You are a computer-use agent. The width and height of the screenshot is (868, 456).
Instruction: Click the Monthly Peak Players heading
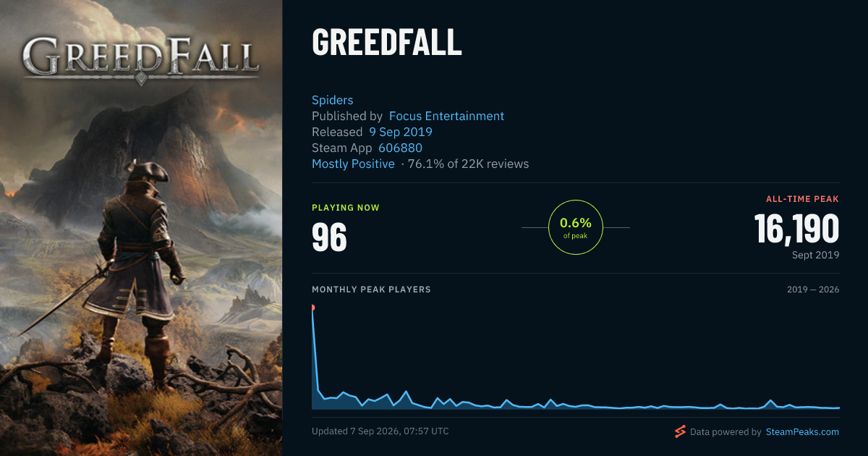pyautogui.click(x=371, y=290)
